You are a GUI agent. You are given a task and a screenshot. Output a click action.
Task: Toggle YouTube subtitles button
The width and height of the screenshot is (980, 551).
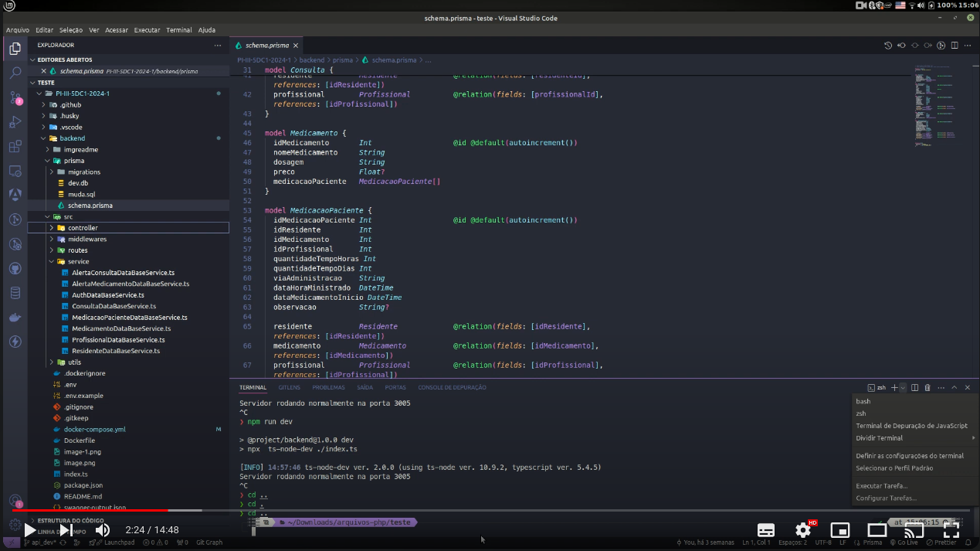(766, 530)
